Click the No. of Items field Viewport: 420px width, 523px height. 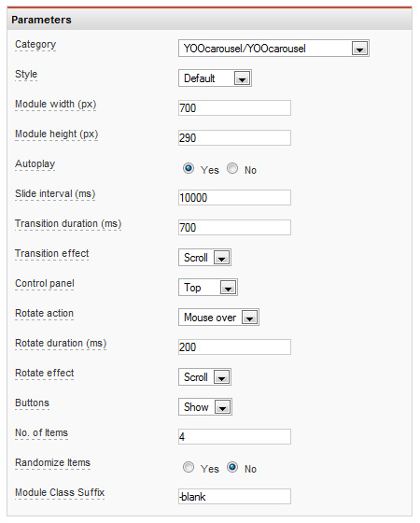[x=234, y=437]
